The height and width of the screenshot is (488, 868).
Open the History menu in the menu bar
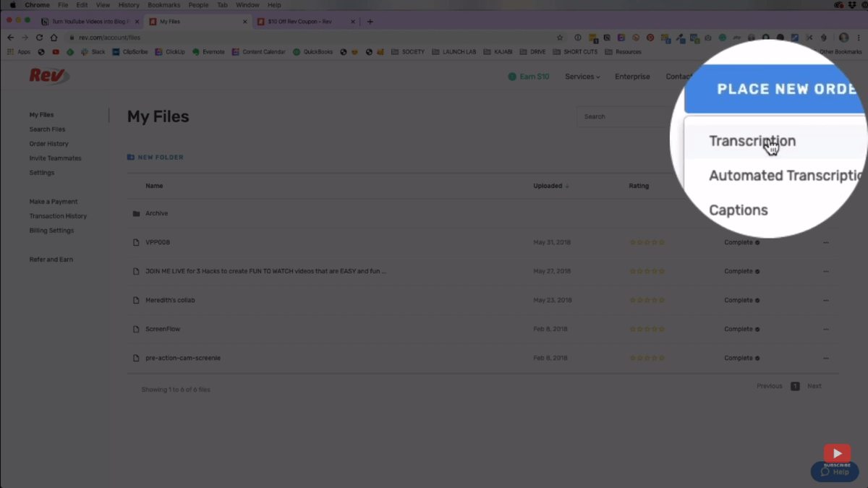coord(129,5)
